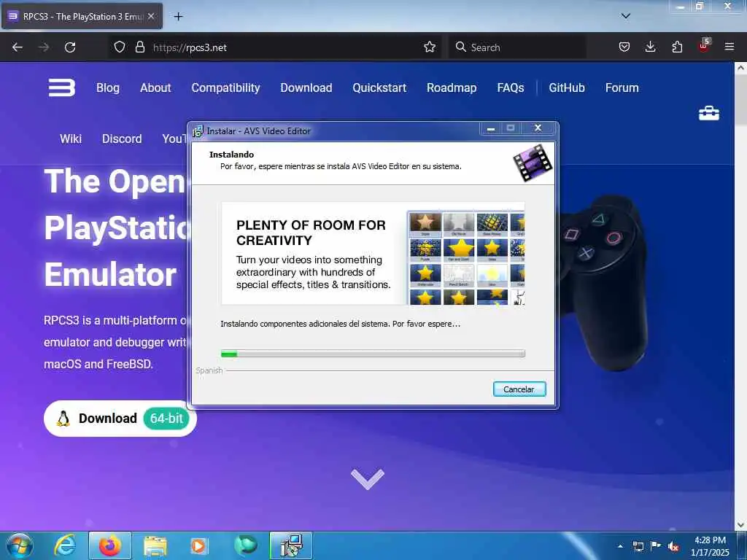The width and height of the screenshot is (747, 560).
Task: Open the shield tracking protection icon
Action: pyautogui.click(x=120, y=47)
